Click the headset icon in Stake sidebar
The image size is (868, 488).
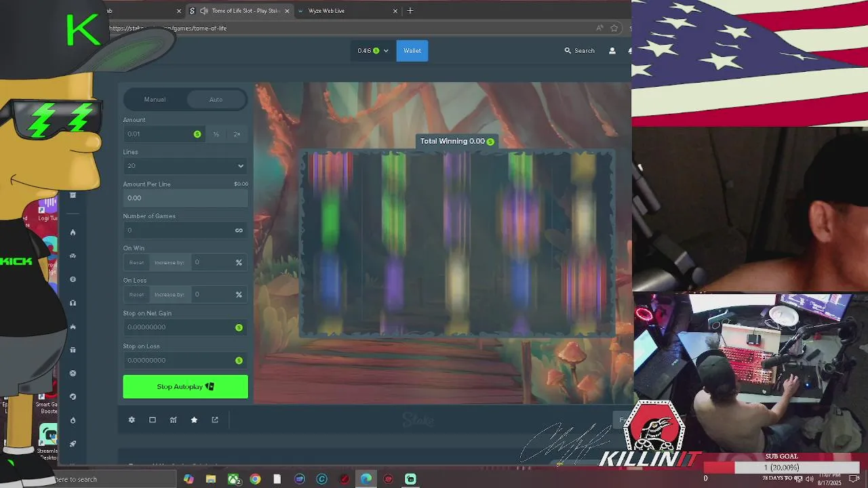coord(73,303)
